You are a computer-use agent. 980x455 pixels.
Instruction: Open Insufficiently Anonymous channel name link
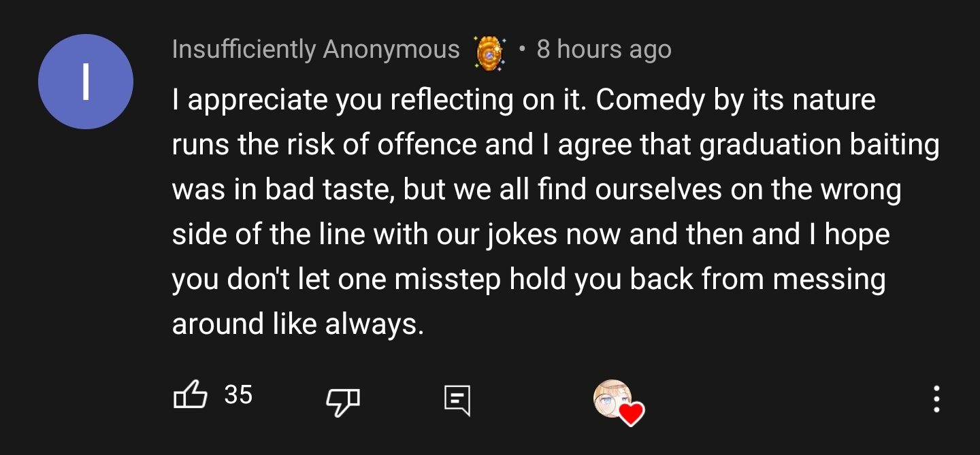coord(316,50)
